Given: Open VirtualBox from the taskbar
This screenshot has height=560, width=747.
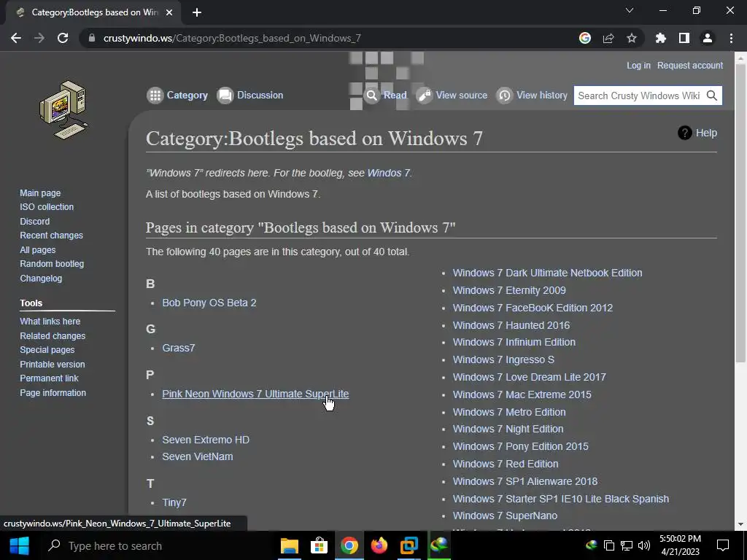Looking at the screenshot, I should [409, 545].
